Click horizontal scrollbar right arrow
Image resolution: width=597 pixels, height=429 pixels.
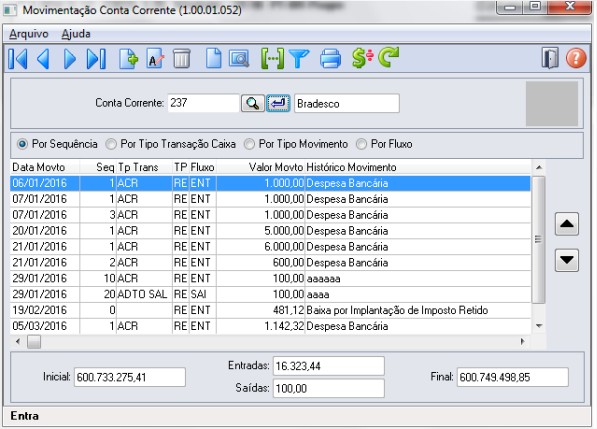point(523,341)
